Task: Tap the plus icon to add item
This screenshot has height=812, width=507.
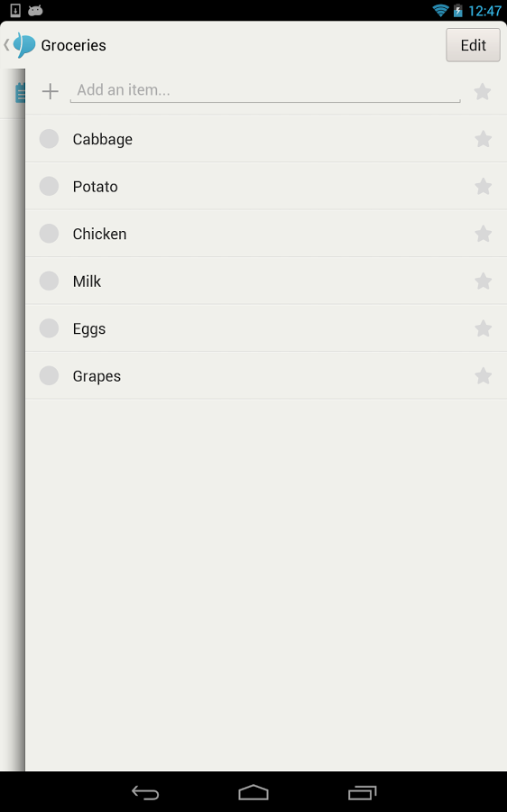Action: tap(51, 91)
